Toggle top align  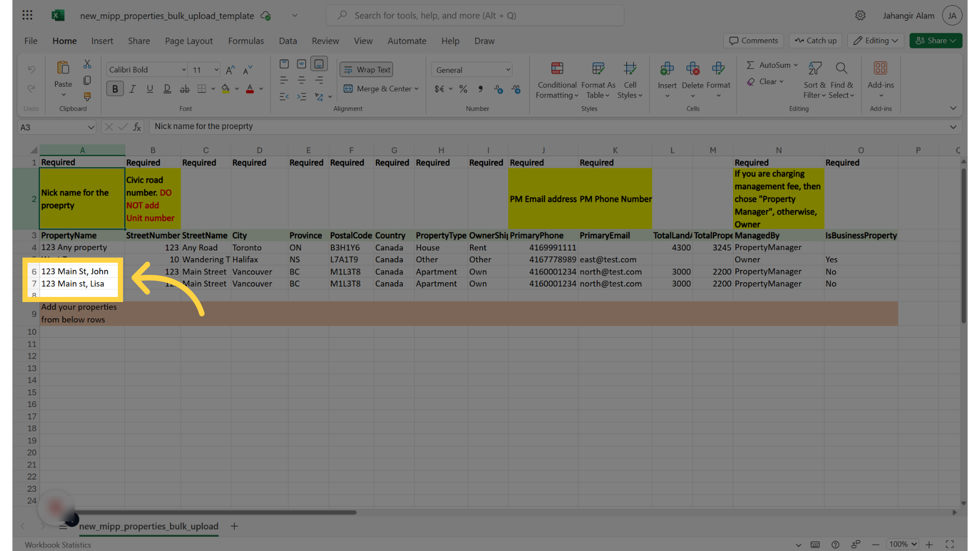click(284, 64)
